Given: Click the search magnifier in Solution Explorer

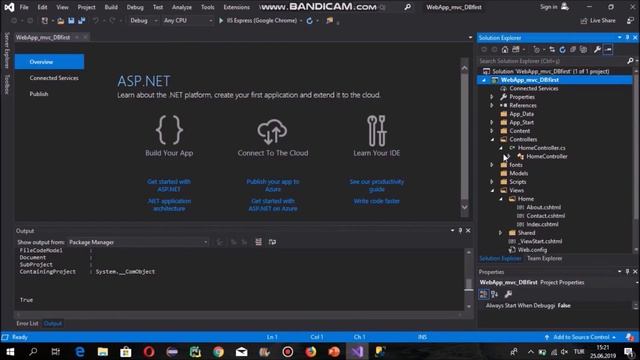Looking at the screenshot, I should click(630, 61).
